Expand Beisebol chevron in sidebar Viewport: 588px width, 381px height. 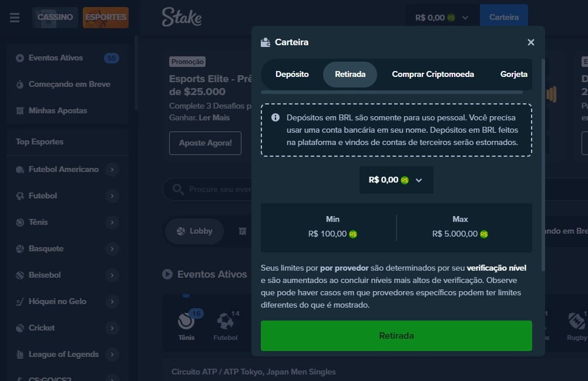[x=112, y=275]
